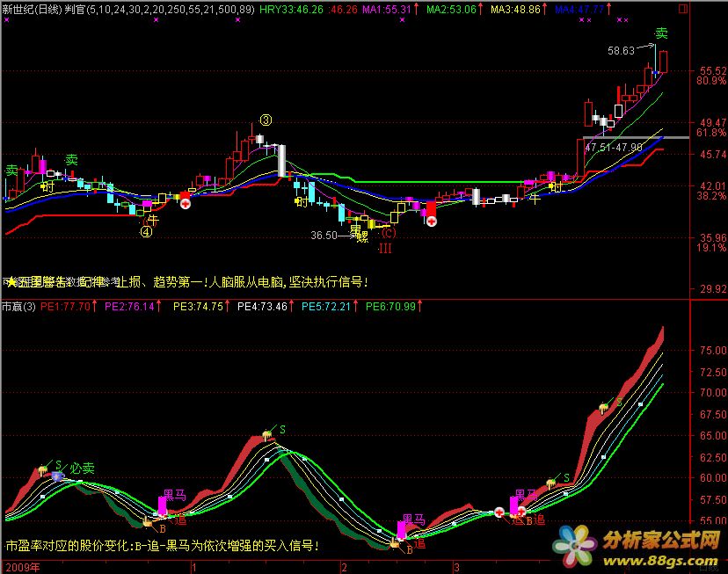
Task: Click the hand icon beside the 必卖 sell signal
Action: pos(43,470)
